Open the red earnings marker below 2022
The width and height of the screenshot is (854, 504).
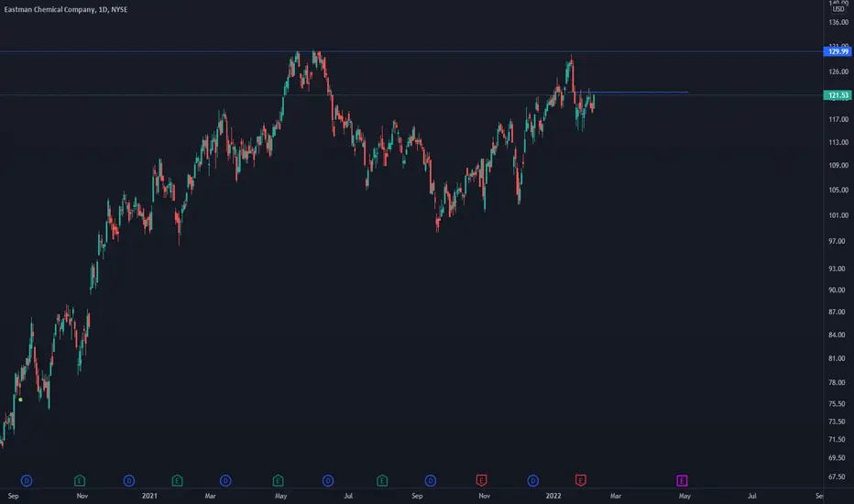581,480
